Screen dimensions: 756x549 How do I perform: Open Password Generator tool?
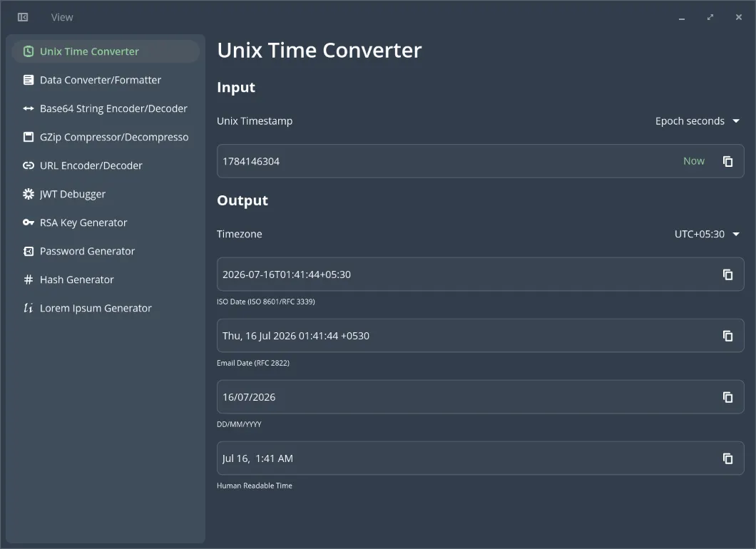point(106,251)
